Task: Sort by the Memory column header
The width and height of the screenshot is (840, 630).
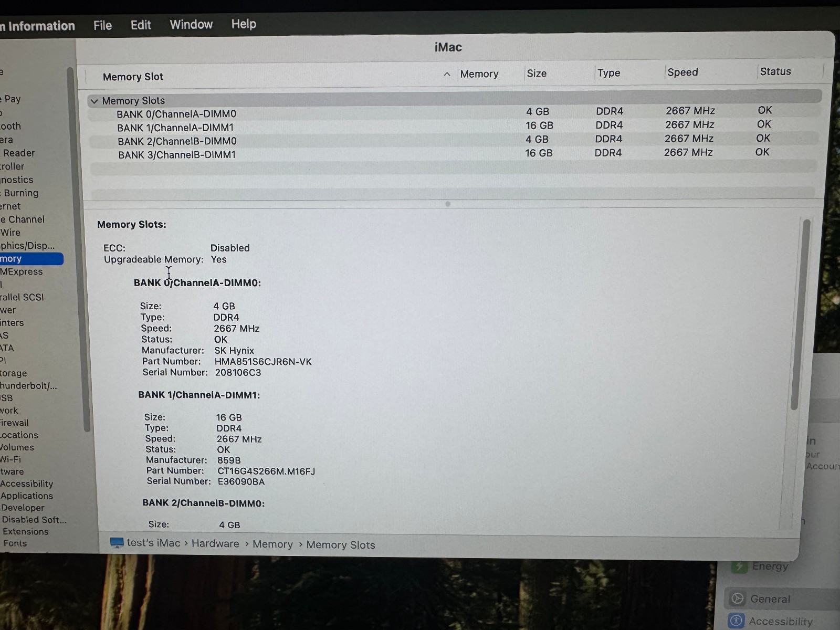Action: 479,74
